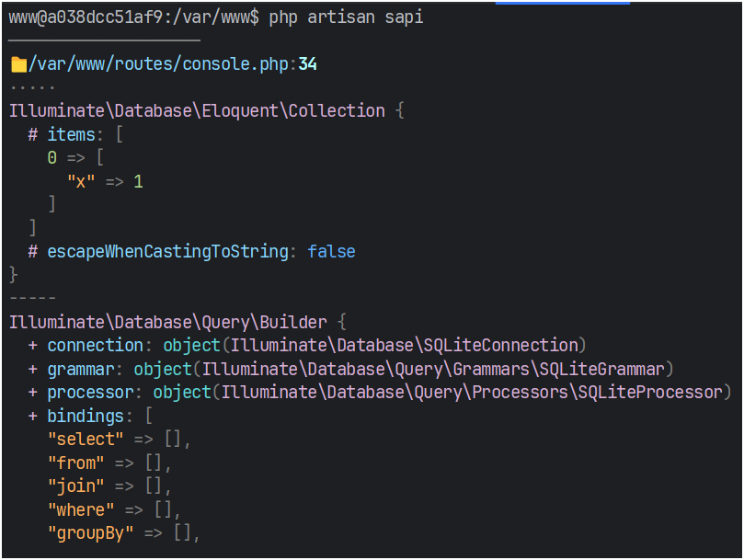Select the escapeWhenCastingToString false value
This screenshot has width=744, height=560.
(331, 252)
